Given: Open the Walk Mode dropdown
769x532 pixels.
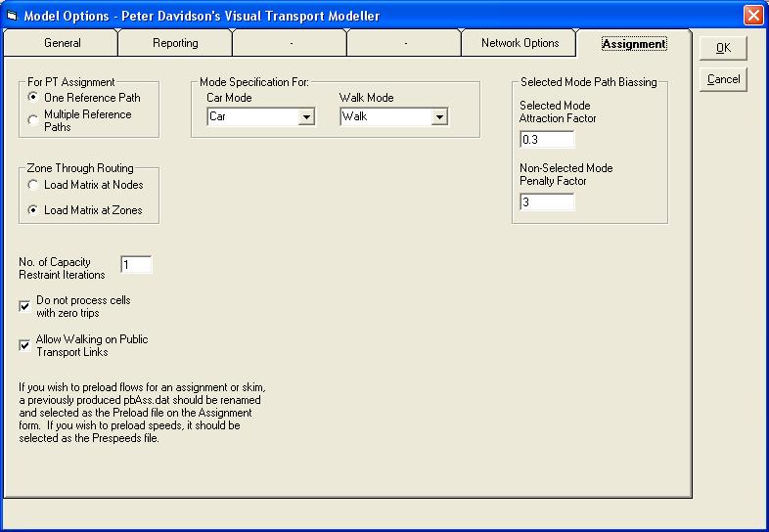Looking at the screenshot, I should tap(439, 117).
